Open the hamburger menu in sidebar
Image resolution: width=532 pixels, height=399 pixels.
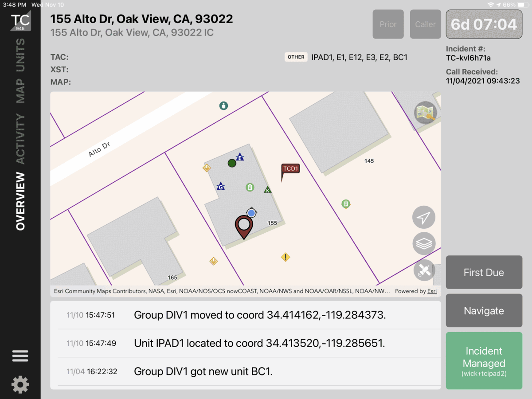point(20,356)
